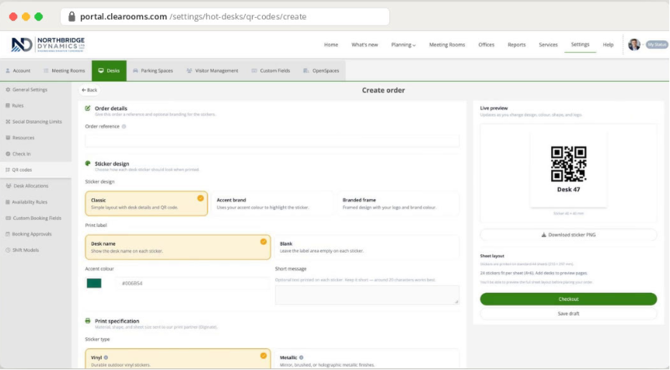
Task: Click the accent colour hex input
Action: [x=192, y=283]
